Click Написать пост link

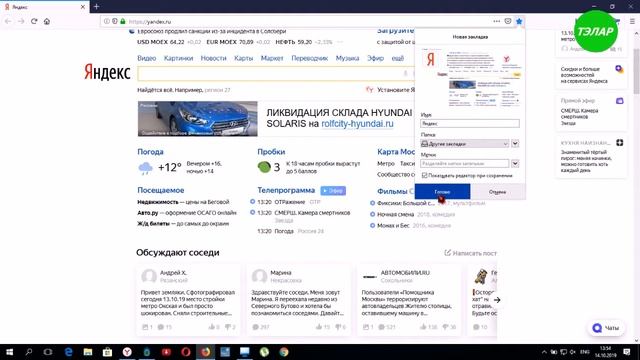471,253
